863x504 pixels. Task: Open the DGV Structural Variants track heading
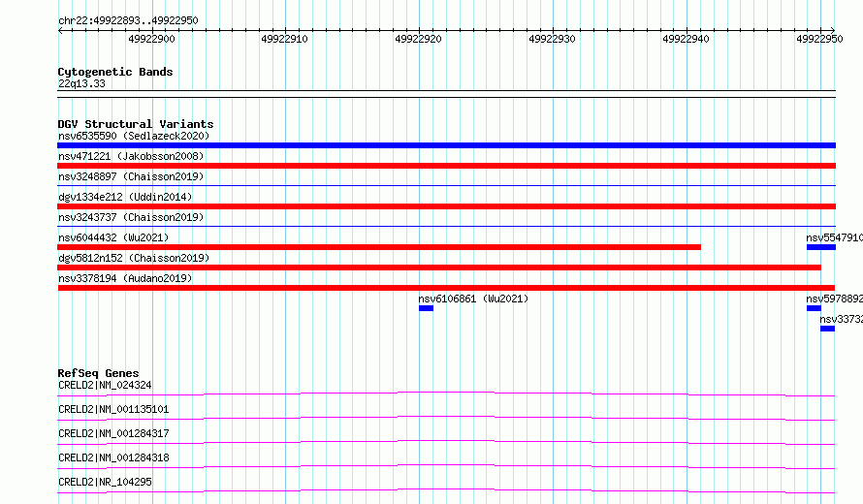click(x=136, y=124)
